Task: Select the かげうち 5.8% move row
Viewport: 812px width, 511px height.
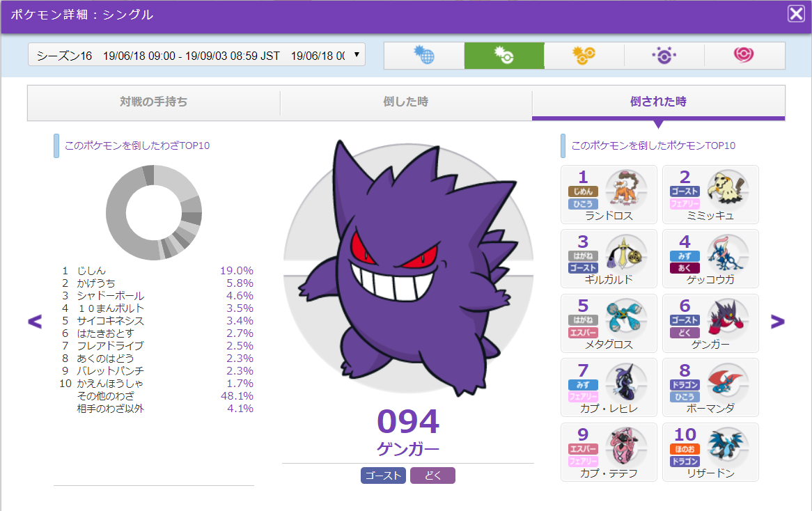Action: click(x=157, y=283)
